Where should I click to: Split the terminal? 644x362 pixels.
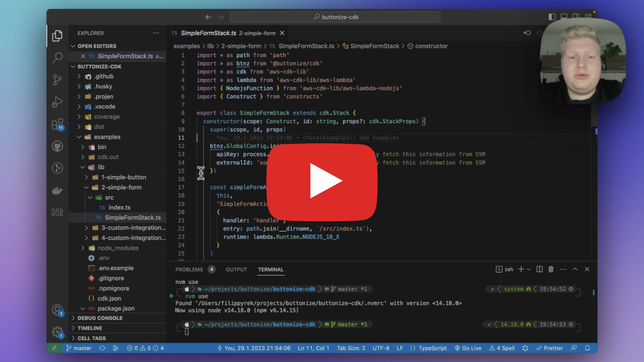pos(539,269)
